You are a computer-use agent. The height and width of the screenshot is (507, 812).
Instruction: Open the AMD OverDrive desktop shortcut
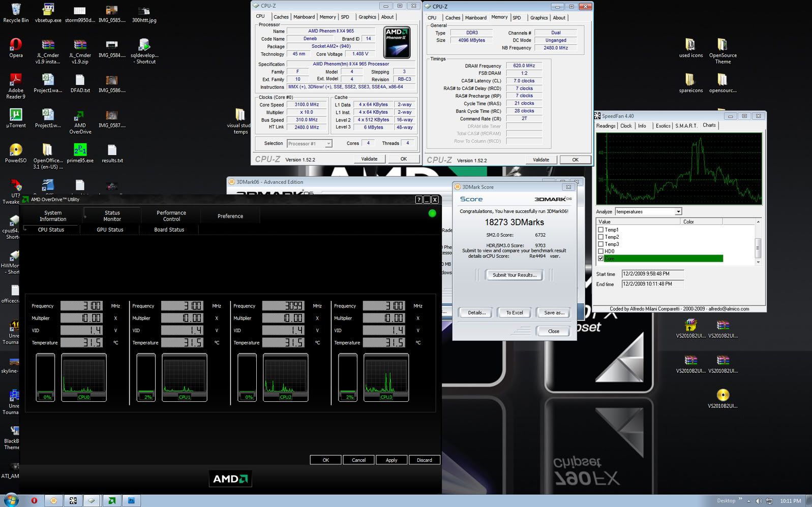click(x=80, y=117)
